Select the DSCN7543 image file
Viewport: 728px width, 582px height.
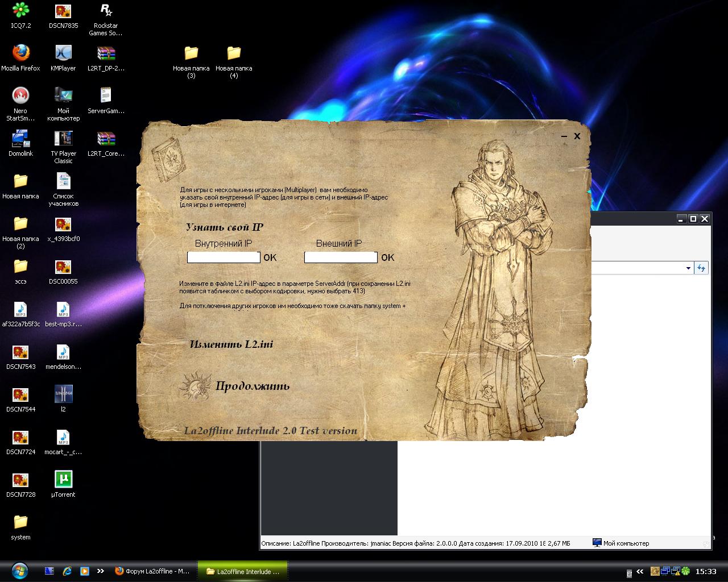(x=20, y=356)
